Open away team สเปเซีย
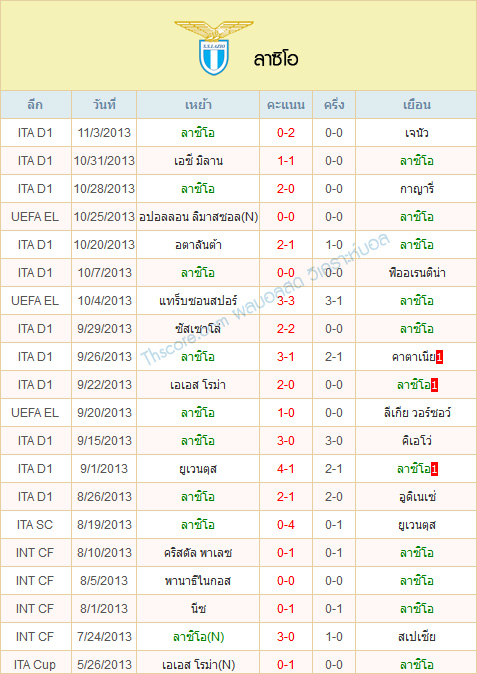The image size is (477, 674). tap(416, 637)
